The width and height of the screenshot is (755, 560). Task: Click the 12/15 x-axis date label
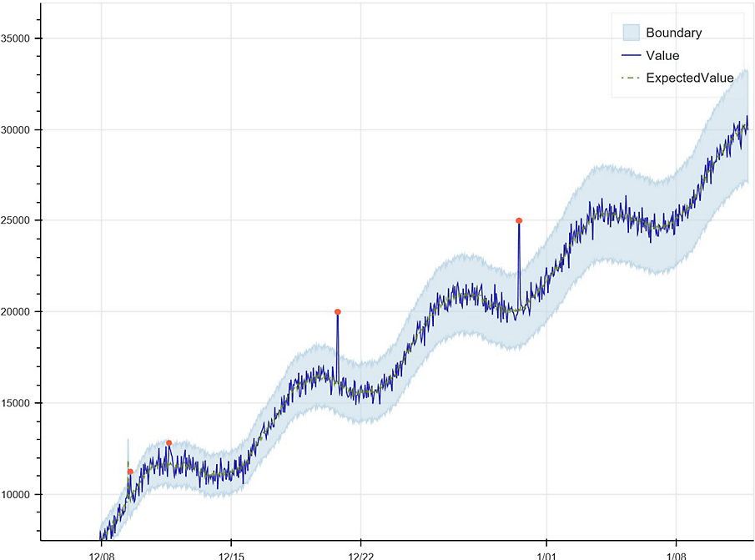(230, 554)
